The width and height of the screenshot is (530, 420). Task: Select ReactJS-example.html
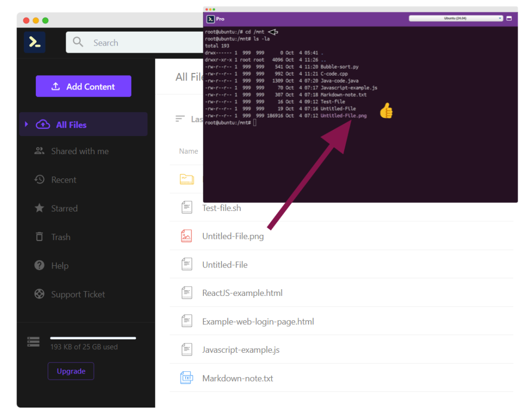(x=342, y=293)
